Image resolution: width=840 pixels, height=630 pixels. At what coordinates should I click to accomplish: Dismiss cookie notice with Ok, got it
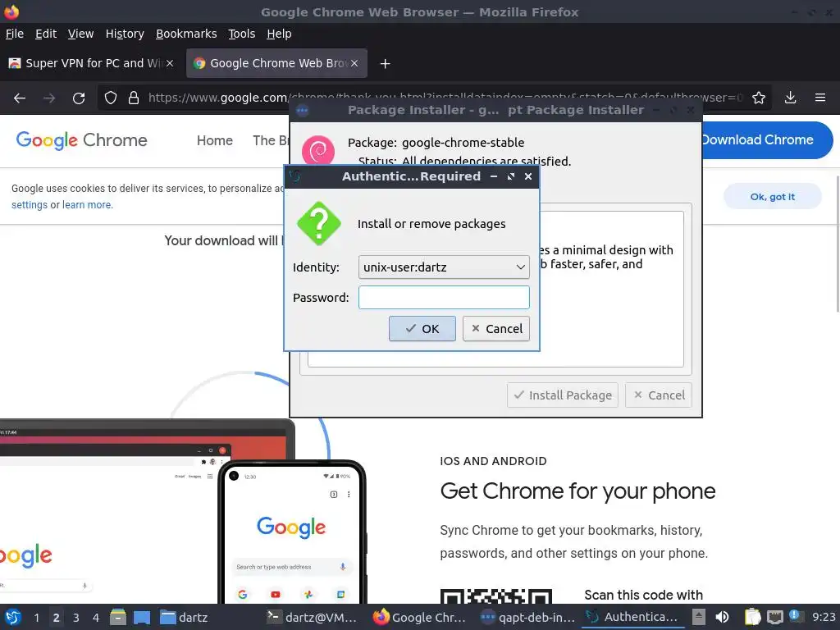tap(772, 197)
